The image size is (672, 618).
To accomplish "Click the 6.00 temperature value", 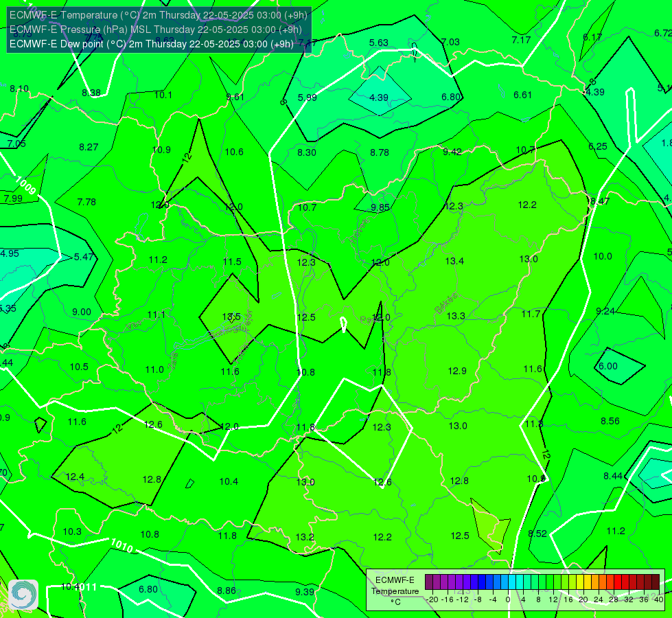I will point(608,366).
